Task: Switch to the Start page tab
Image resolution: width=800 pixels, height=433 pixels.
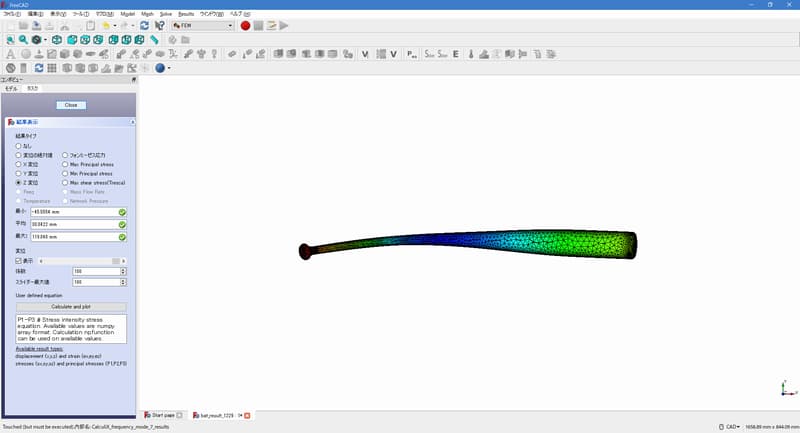Action: click(x=163, y=416)
